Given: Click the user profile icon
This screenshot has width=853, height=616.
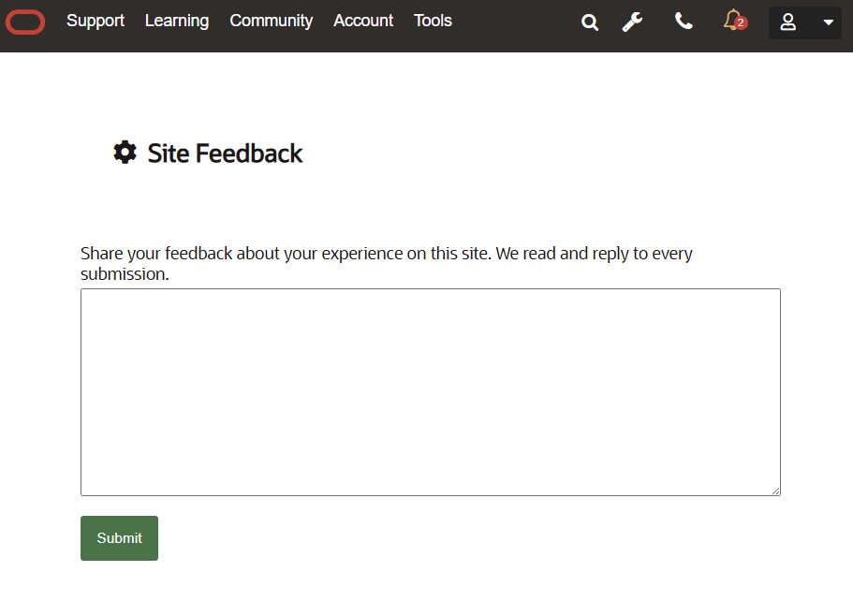Looking at the screenshot, I should [x=788, y=22].
